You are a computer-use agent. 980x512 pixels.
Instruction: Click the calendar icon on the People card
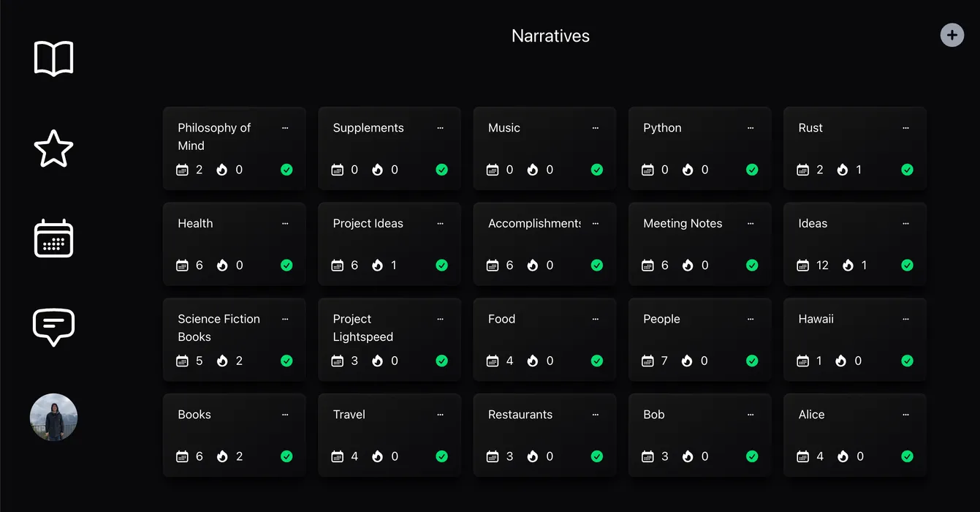647,360
